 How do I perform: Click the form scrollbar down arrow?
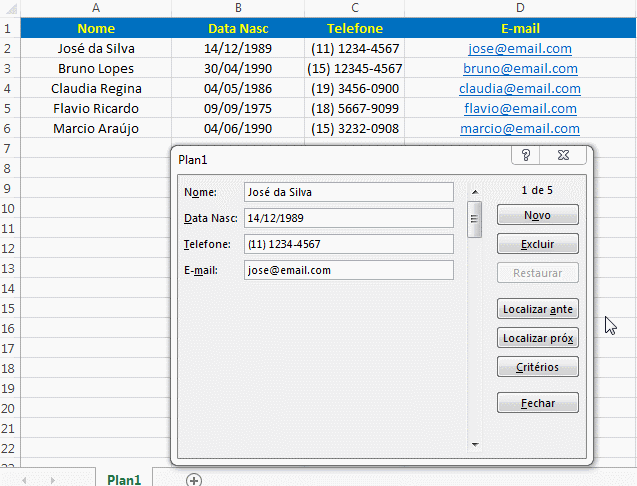tap(475, 443)
